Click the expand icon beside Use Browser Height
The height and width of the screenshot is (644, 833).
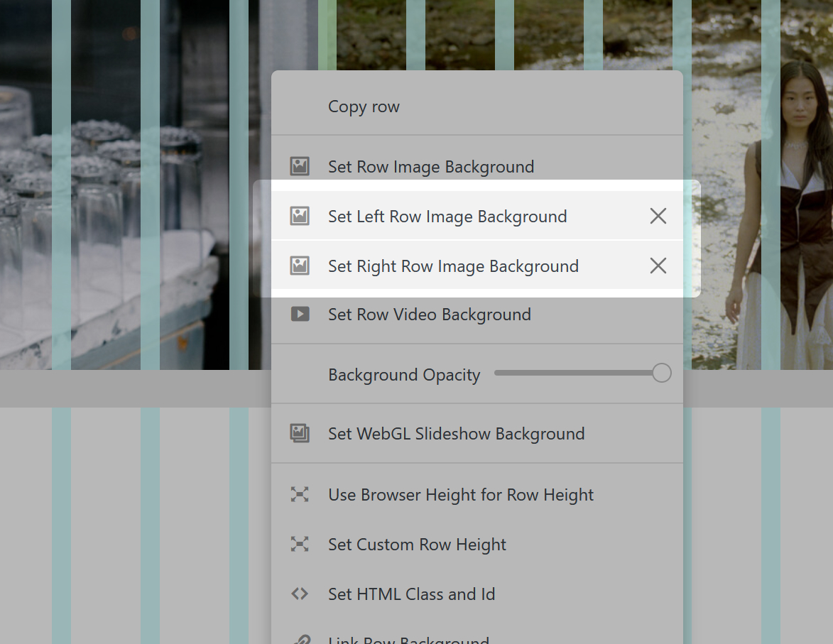(x=300, y=495)
